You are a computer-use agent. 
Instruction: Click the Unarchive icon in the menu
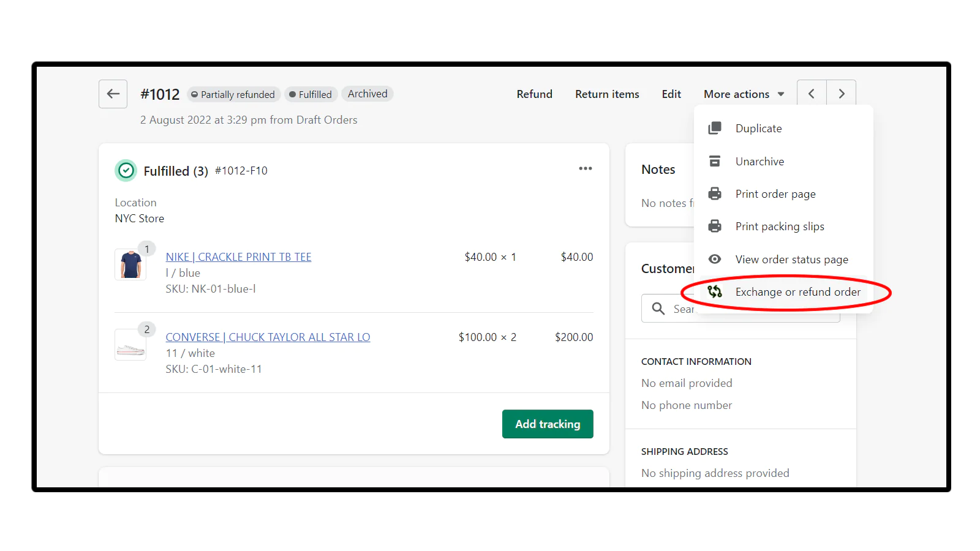click(x=715, y=161)
